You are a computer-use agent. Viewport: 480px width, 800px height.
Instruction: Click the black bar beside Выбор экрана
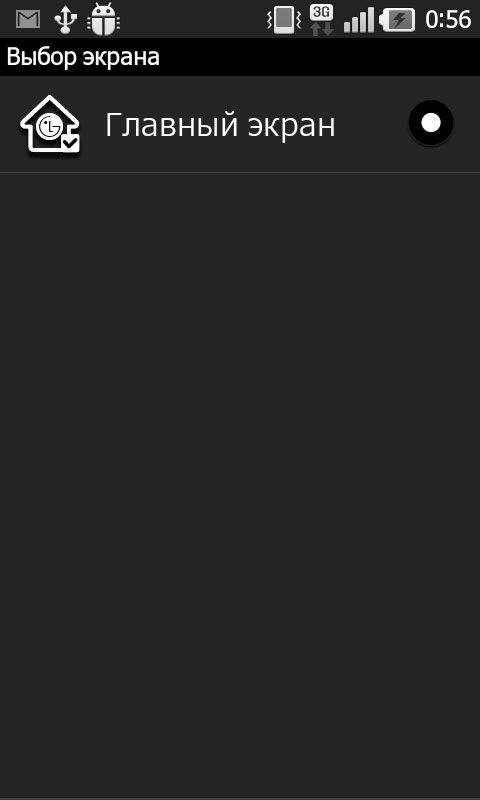(x=320, y=57)
